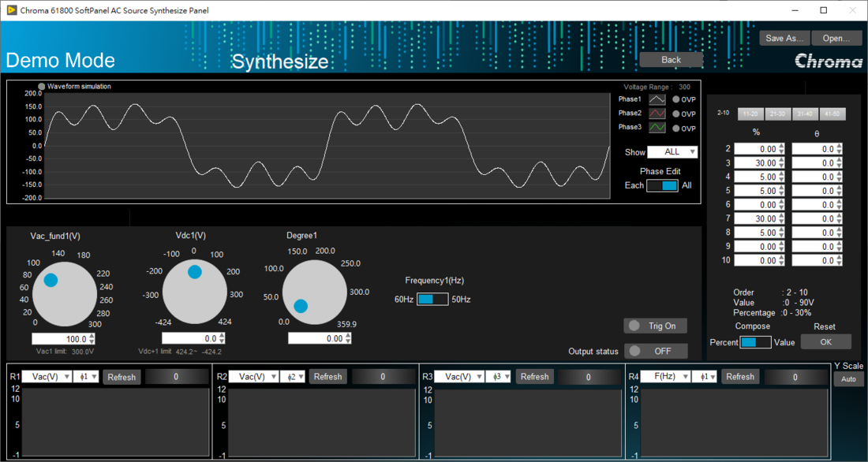This screenshot has width=868, height=462.
Task: Click harmonic 5 percent stepper arrows
Action: pyautogui.click(x=781, y=191)
